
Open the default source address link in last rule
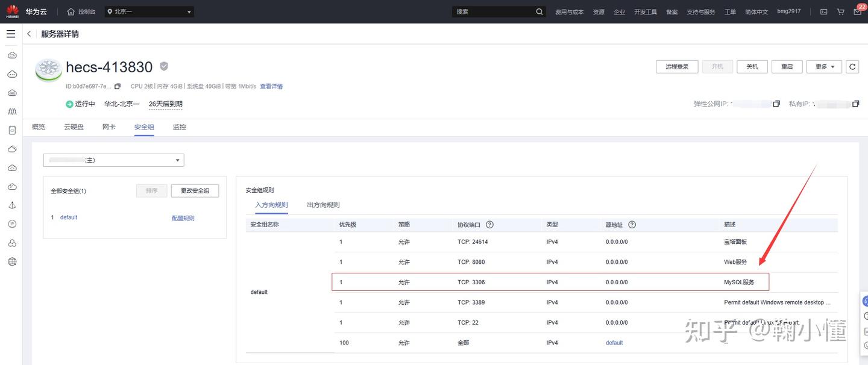(614, 343)
